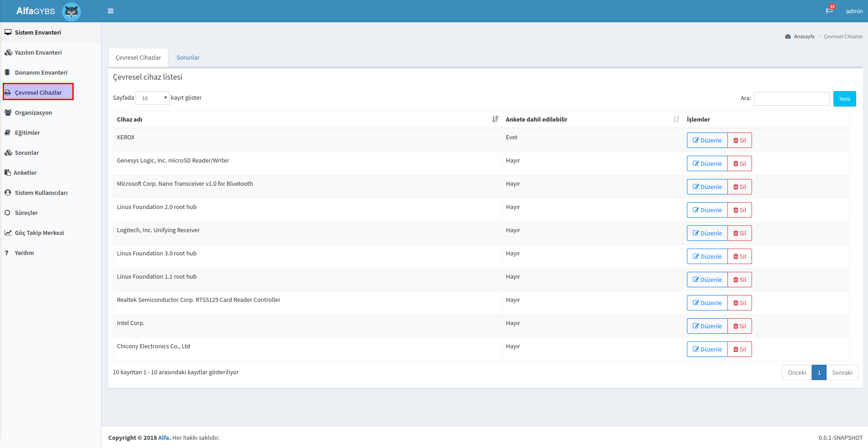
Task: Edit Realtek RTS5129 Card Reader row
Action: 707,303
